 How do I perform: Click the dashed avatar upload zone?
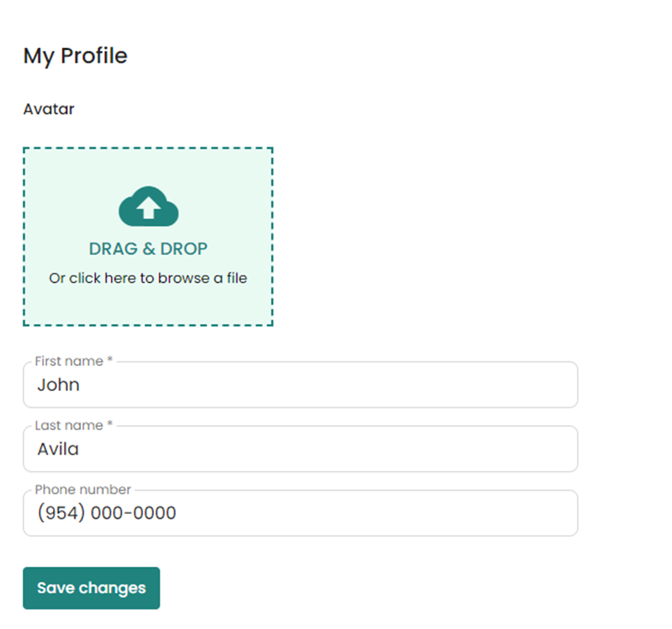[x=148, y=235]
